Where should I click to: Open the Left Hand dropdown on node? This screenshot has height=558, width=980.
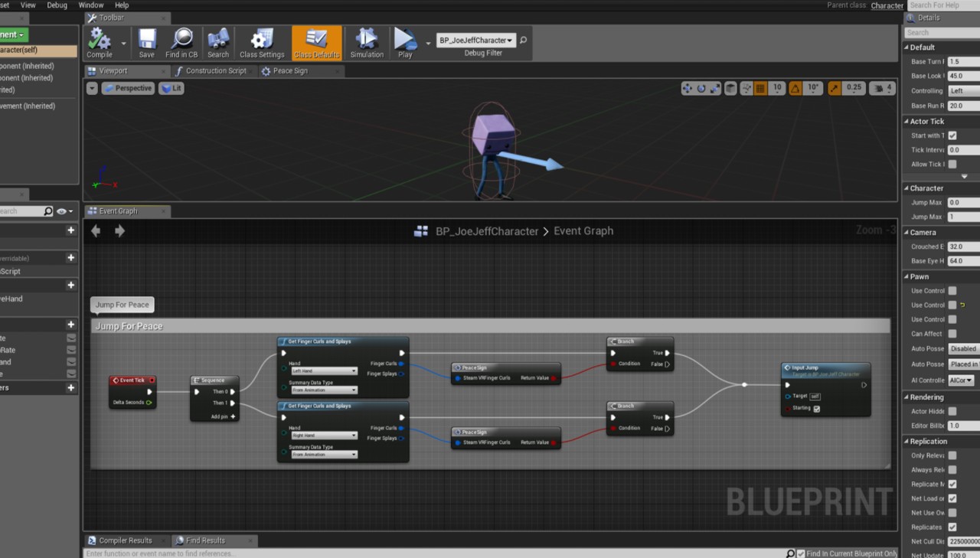tap(324, 371)
